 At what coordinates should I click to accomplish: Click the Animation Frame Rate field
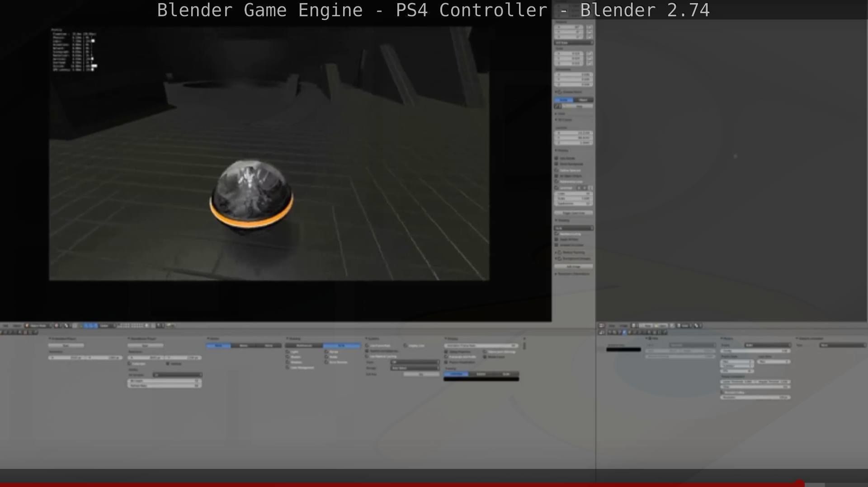coord(481,346)
